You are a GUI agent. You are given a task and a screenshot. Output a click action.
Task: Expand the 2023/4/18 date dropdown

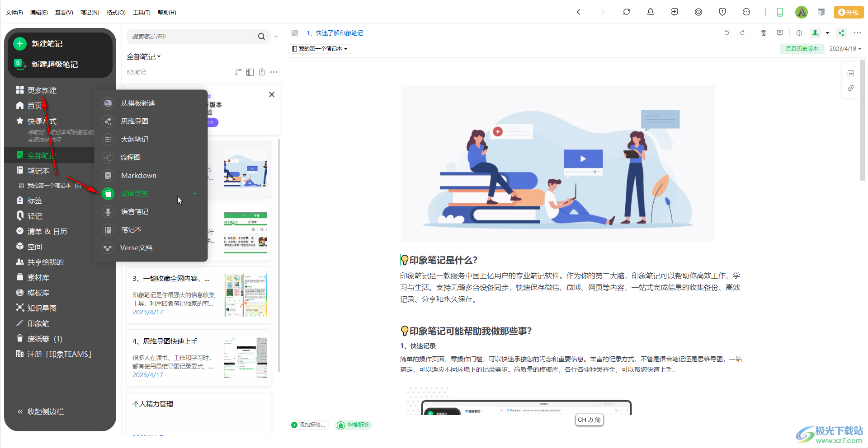(x=845, y=49)
